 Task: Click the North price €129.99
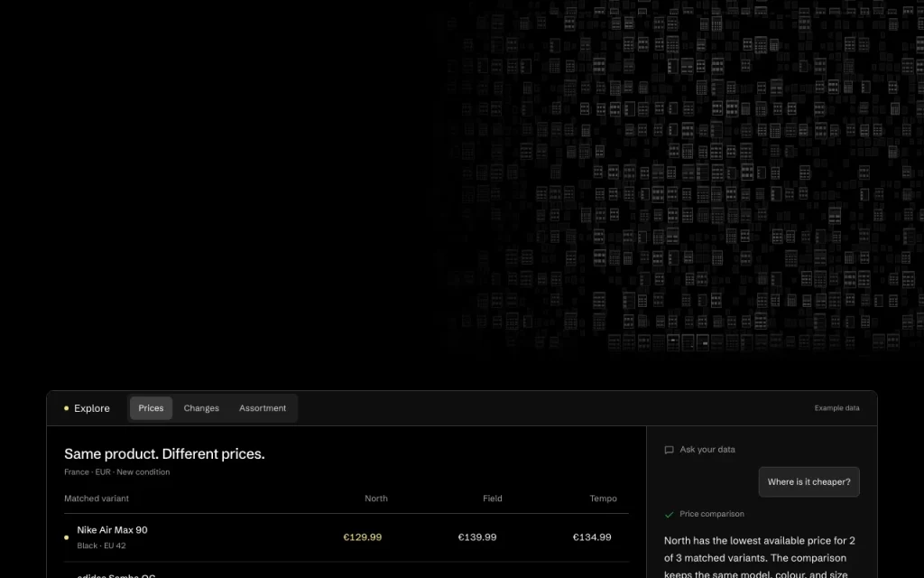(x=363, y=537)
